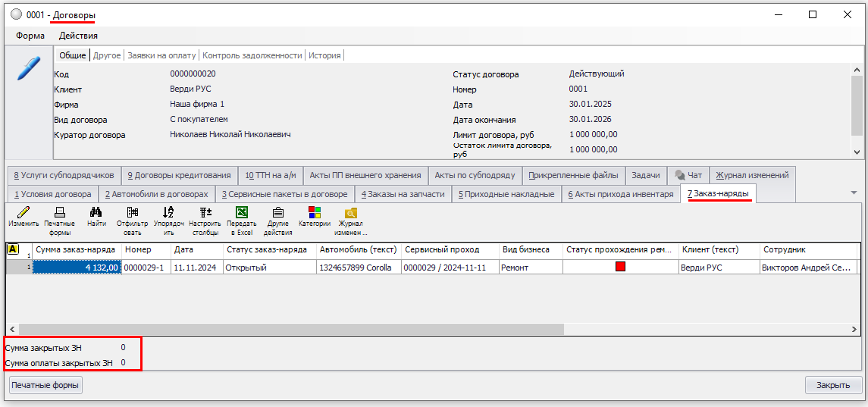
Task: Click the Передать в Excel icon
Action: tap(242, 213)
